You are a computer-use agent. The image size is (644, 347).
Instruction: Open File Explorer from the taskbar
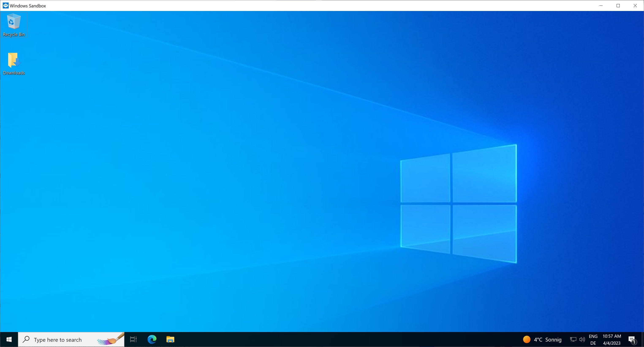[170, 339]
